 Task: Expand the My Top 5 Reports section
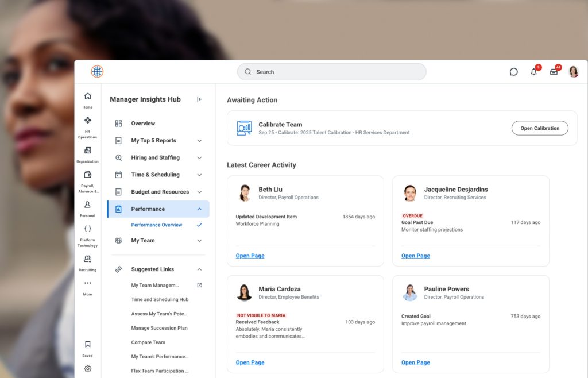tap(199, 140)
